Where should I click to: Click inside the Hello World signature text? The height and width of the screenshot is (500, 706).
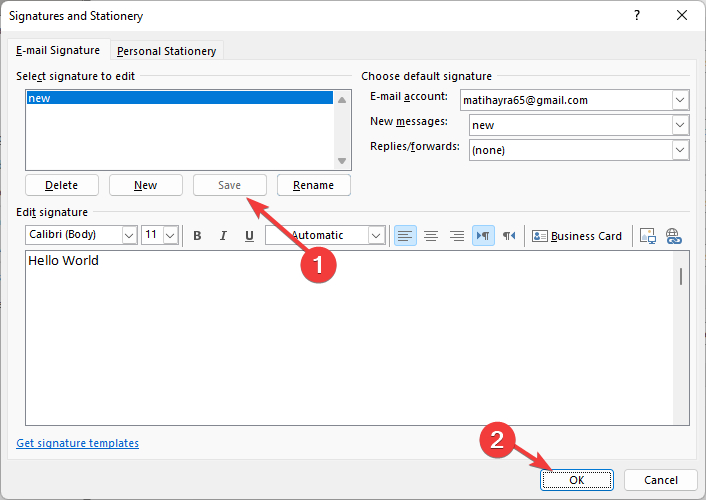[x=63, y=260]
